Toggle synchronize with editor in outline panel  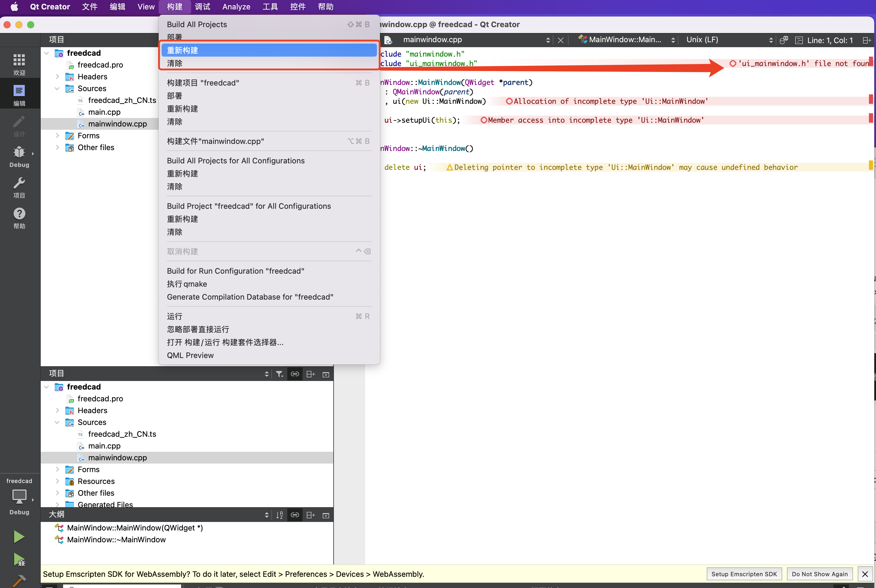295,515
